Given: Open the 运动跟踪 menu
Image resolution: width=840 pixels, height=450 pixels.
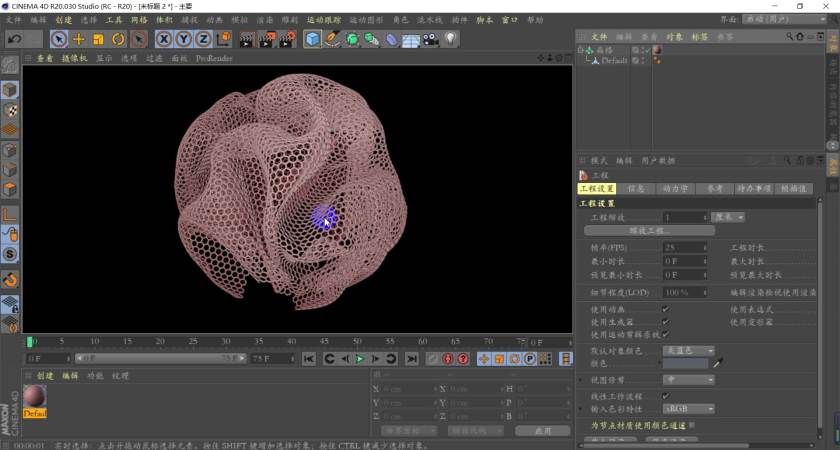Looking at the screenshot, I should click(x=323, y=20).
